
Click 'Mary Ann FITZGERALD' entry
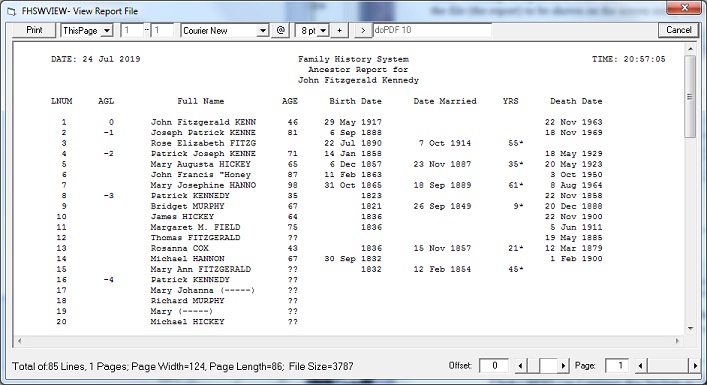(201, 269)
